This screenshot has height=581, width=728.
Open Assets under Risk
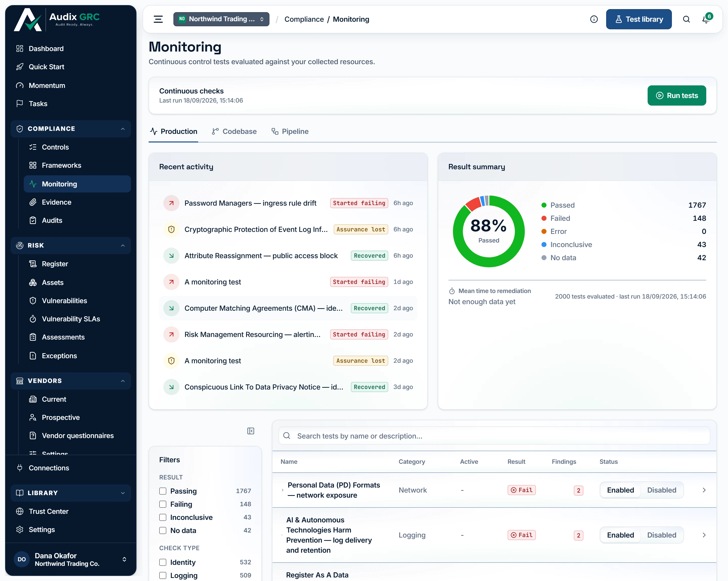click(77, 282)
